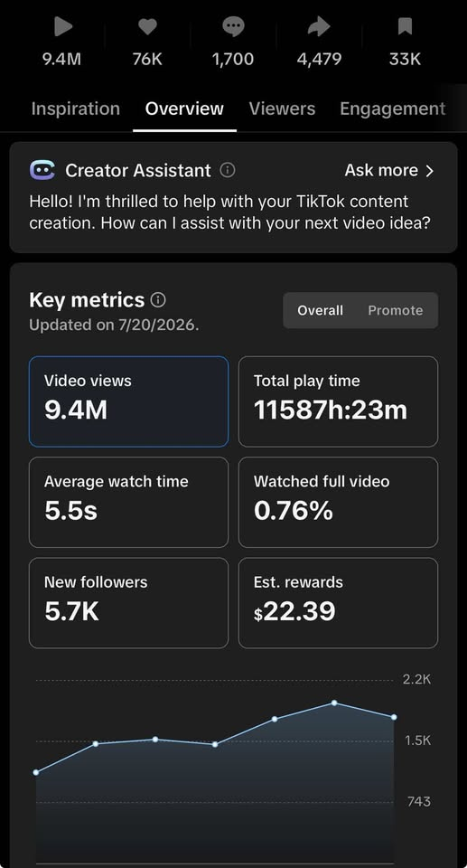Select the New followers metric card
Viewport: 467px width, 868px height.
tap(128, 603)
